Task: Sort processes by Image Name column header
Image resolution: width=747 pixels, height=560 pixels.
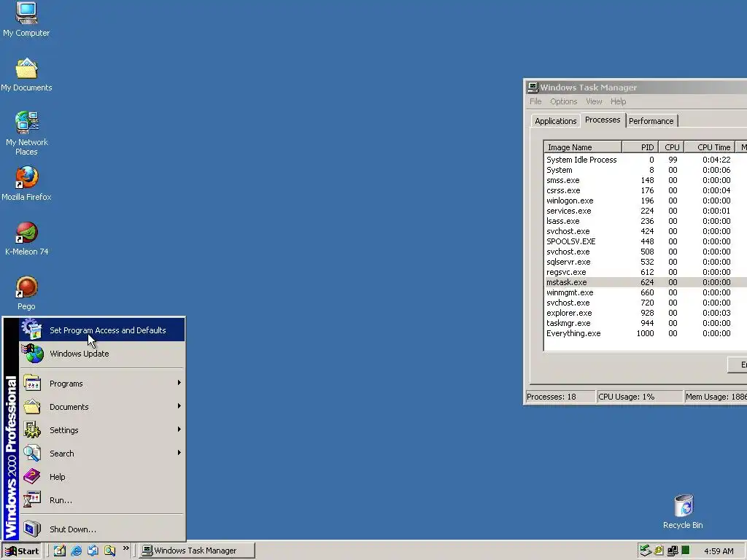Action: pyautogui.click(x=582, y=147)
